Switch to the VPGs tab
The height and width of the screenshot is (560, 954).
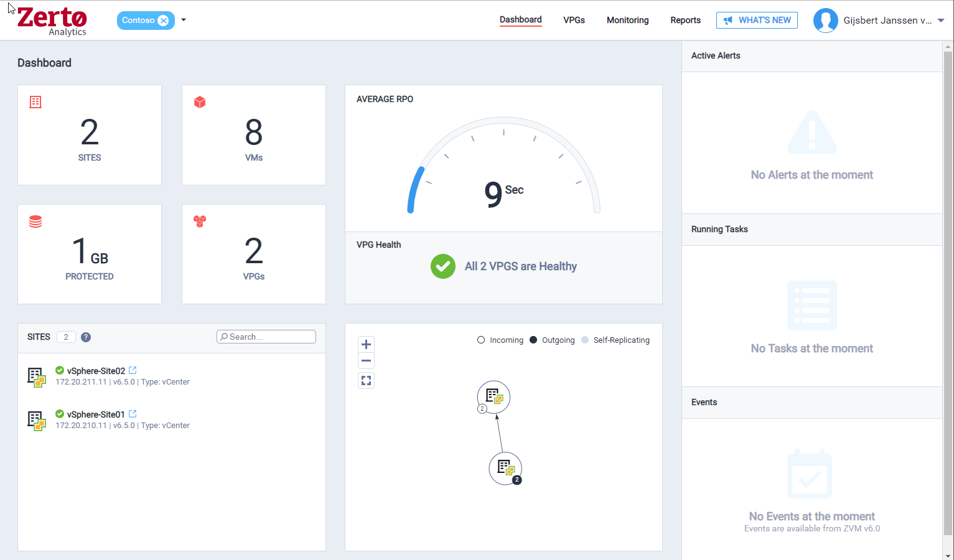(x=574, y=20)
